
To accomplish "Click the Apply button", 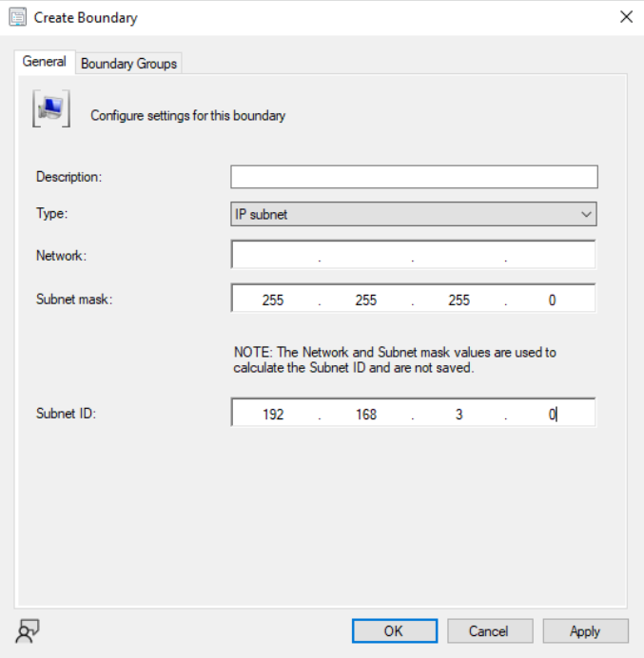I will [585, 631].
